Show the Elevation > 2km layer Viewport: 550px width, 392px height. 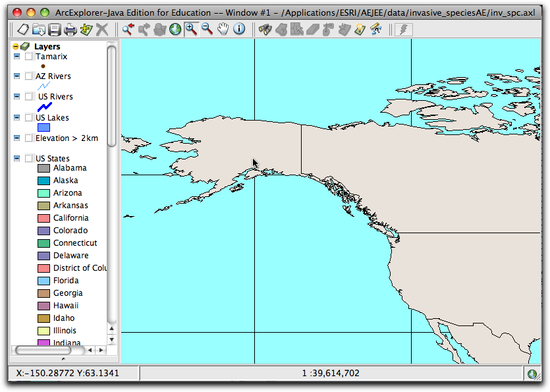point(29,138)
